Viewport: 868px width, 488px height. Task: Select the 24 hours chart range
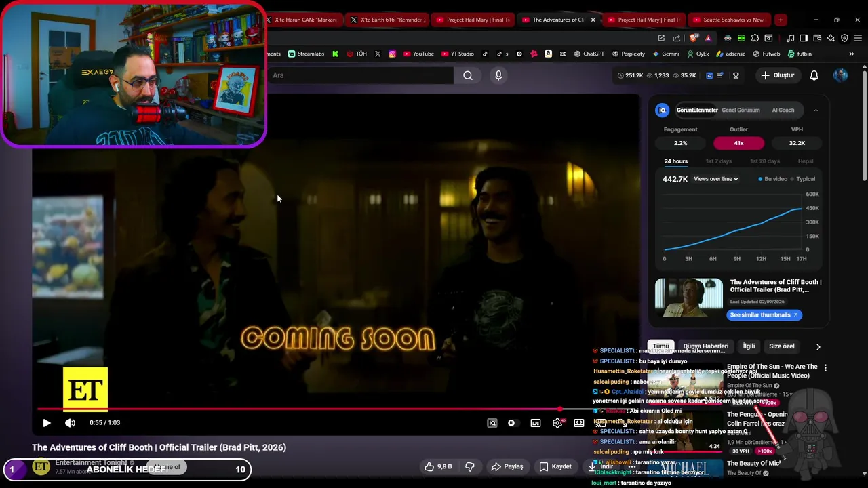[675, 161]
